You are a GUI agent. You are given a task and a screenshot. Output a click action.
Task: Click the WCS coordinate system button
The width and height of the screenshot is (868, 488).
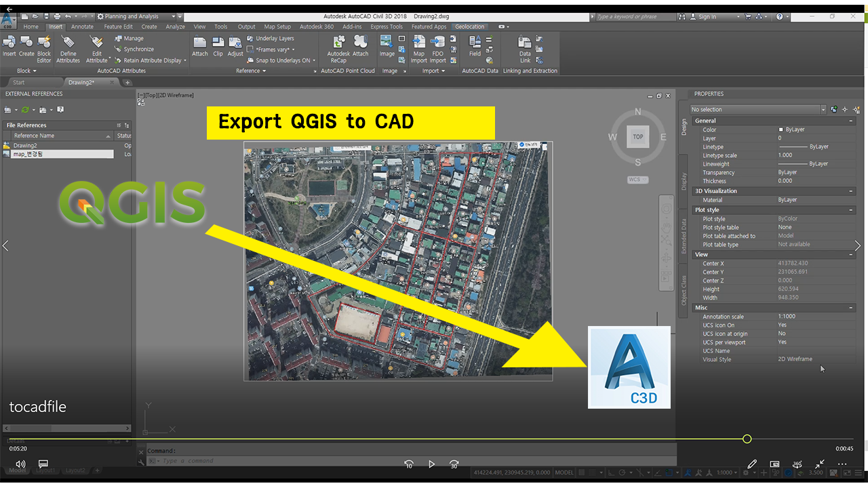638,180
